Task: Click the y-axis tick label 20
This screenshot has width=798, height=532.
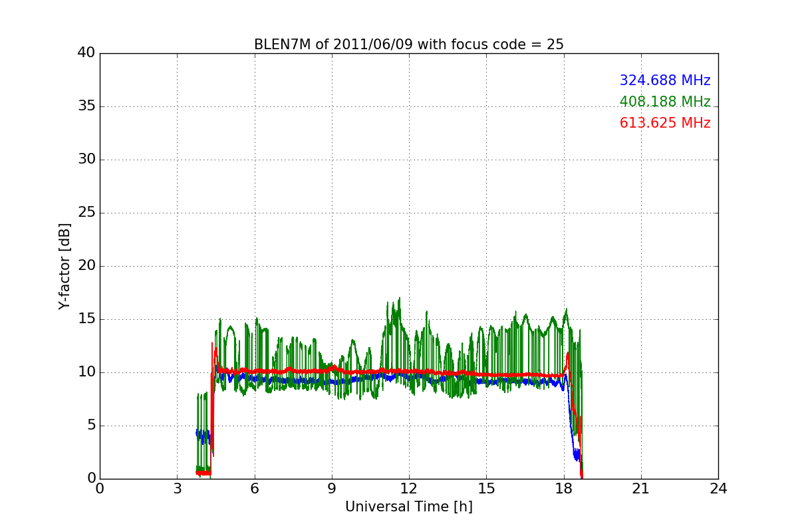Action: coord(86,266)
